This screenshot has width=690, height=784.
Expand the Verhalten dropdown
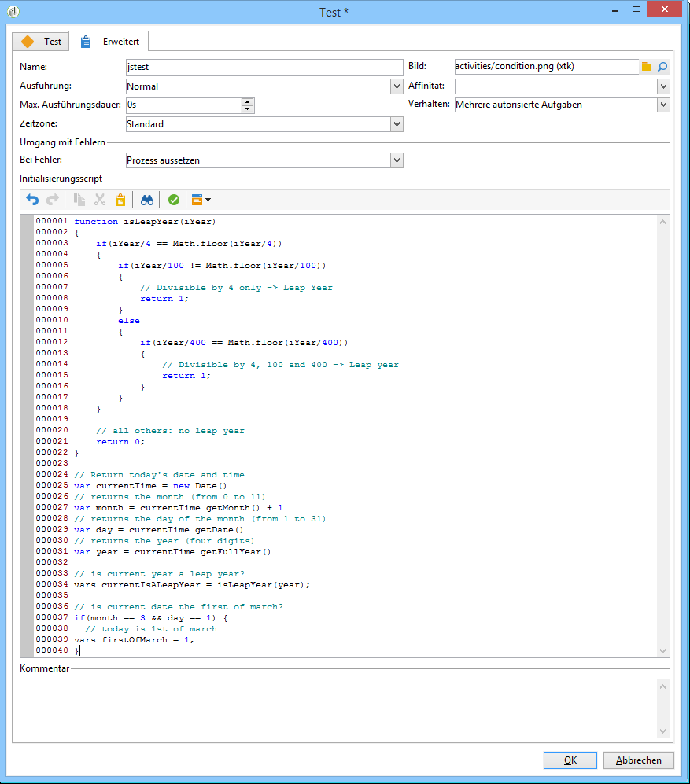(663, 105)
